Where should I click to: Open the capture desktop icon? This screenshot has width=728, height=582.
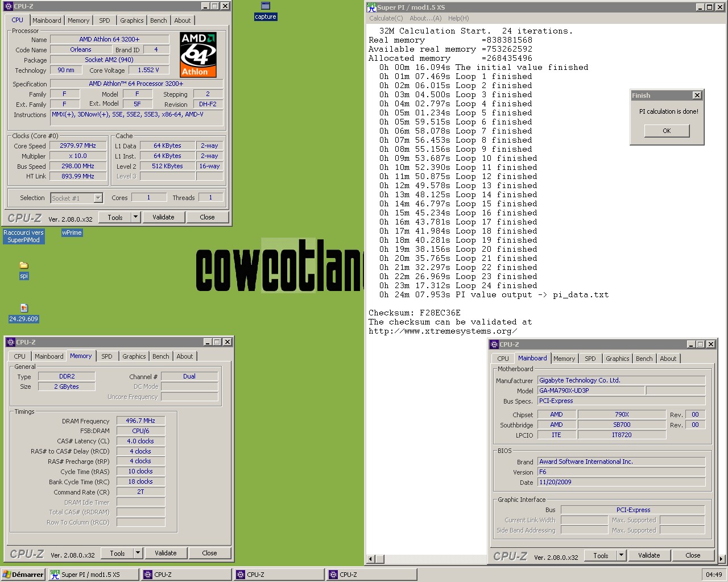[265, 11]
